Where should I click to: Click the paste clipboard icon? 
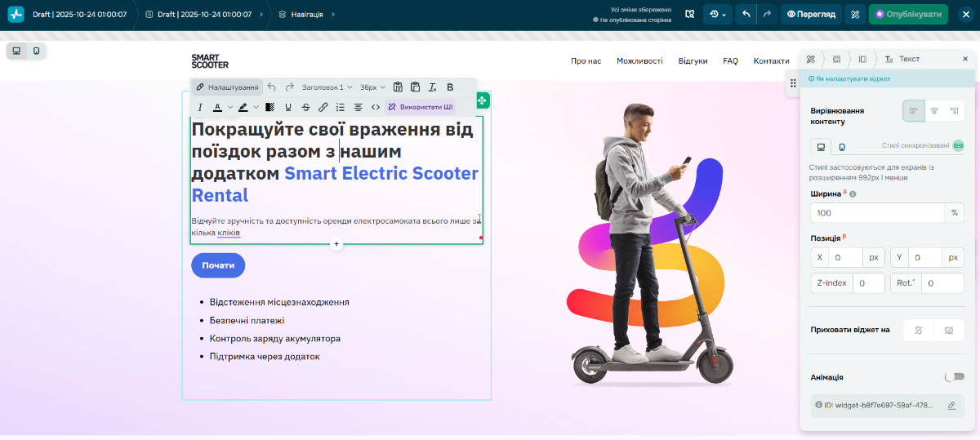click(x=415, y=87)
